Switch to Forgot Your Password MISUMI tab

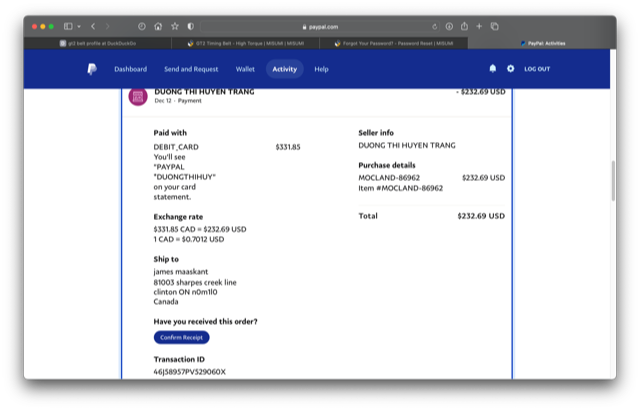[393, 43]
